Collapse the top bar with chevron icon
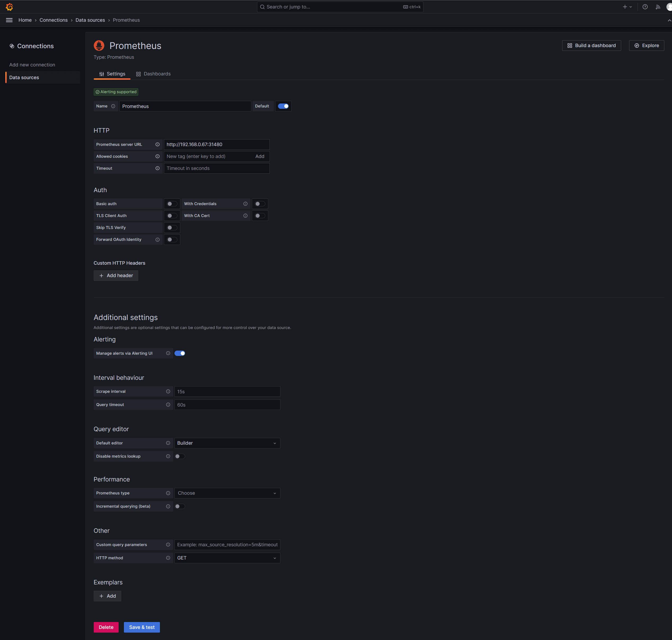The width and height of the screenshot is (672, 640). coord(669,20)
